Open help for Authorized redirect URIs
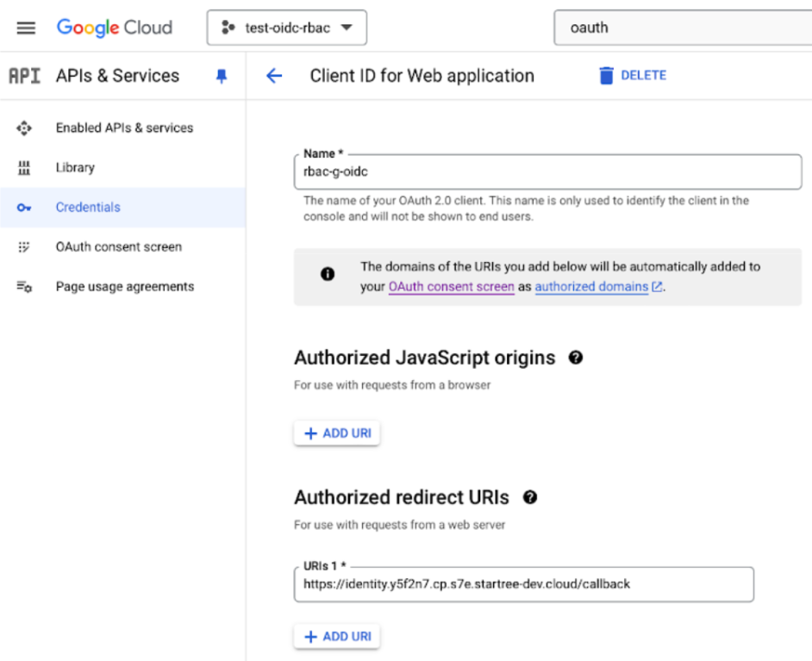Image resolution: width=812 pixels, height=661 pixels. (x=530, y=497)
